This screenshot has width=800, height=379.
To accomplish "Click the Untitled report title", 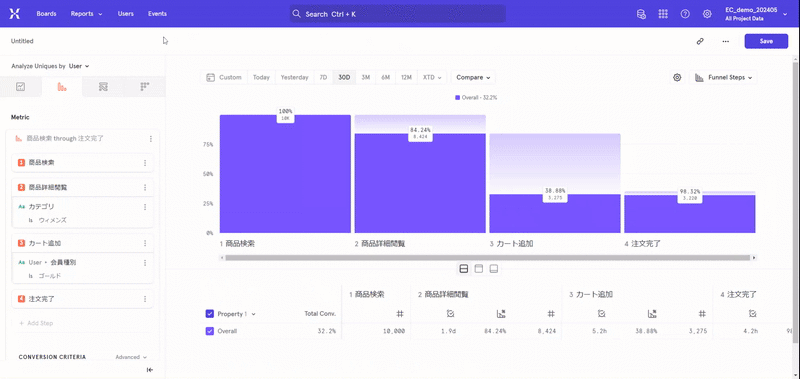I will [22, 41].
